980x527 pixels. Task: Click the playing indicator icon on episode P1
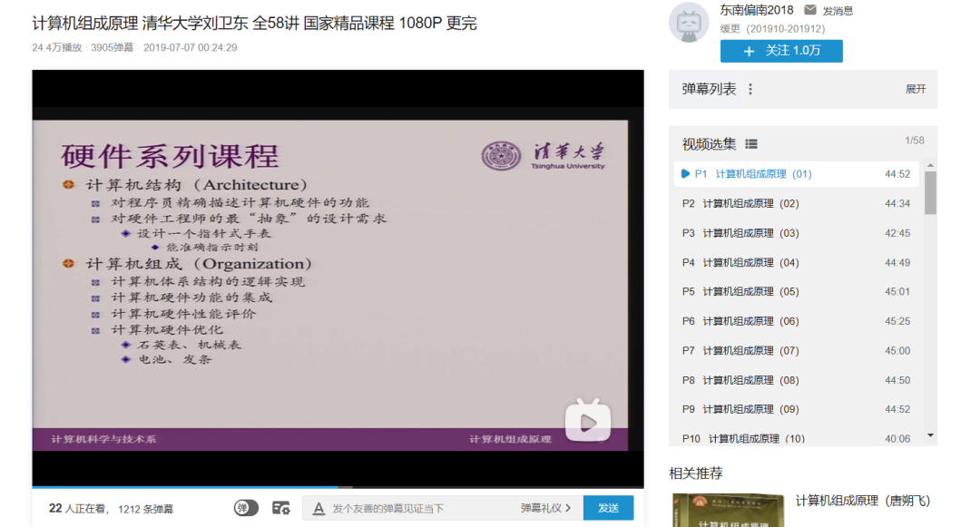pyautogui.click(x=685, y=172)
